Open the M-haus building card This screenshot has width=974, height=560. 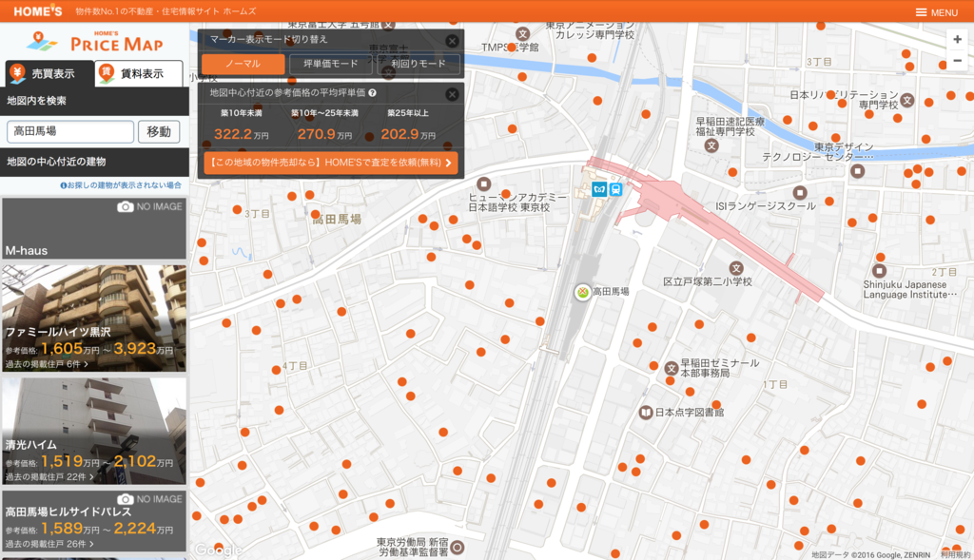(94, 228)
